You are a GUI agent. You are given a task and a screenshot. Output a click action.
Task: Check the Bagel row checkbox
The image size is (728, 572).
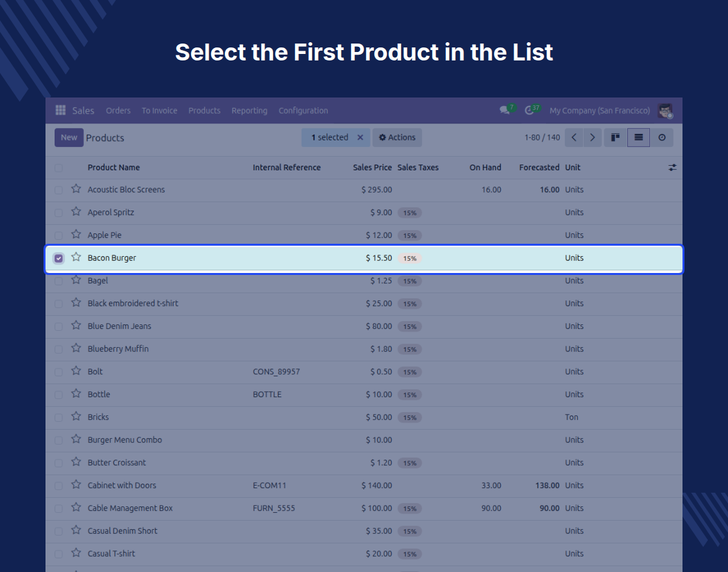point(58,281)
